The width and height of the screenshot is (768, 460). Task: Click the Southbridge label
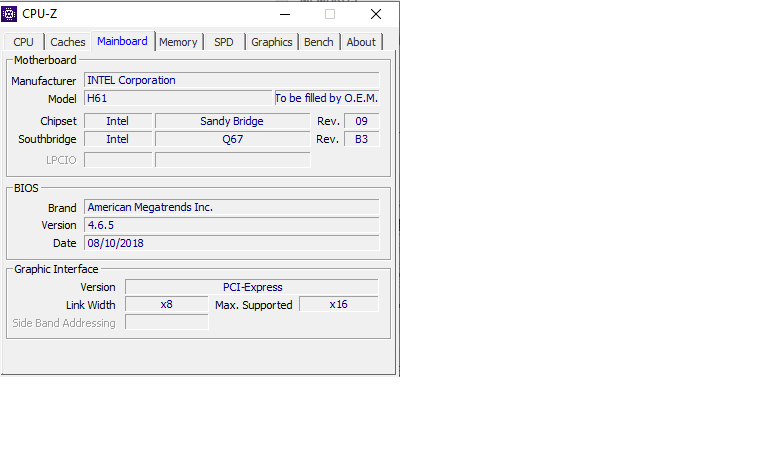click(47, 139)
